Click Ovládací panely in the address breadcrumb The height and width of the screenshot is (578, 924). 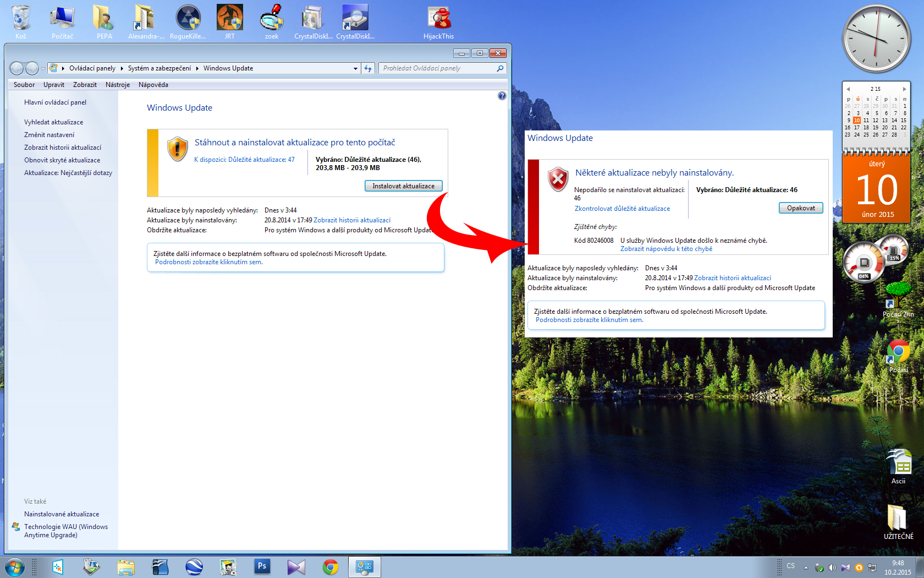tap(92, 68)
